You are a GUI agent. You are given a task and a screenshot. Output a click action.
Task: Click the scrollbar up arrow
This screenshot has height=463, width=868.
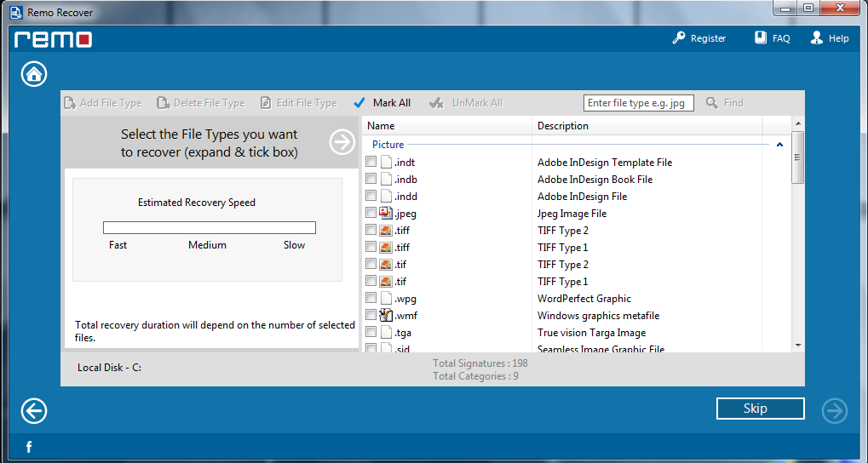click(797, 123)
